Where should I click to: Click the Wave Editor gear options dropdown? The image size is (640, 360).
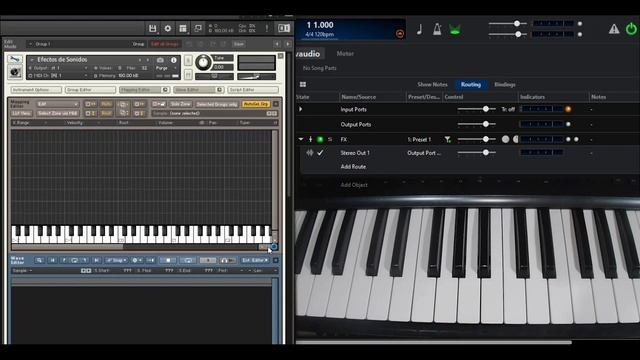coord(137,260)
